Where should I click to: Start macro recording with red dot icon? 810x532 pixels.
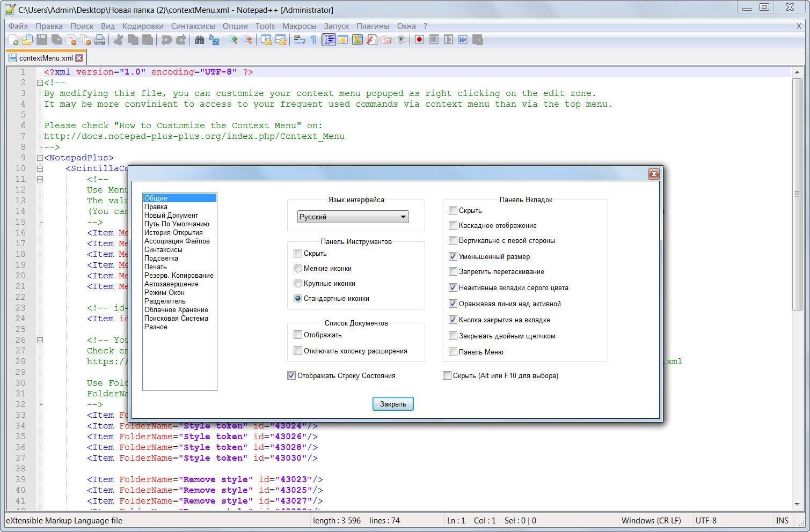(419, 40)
